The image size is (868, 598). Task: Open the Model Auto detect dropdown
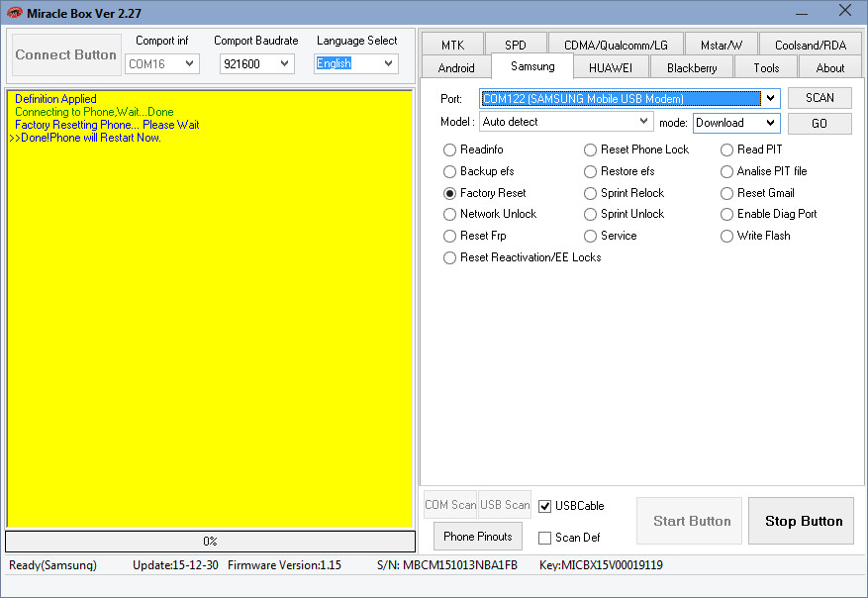(643, 121)
